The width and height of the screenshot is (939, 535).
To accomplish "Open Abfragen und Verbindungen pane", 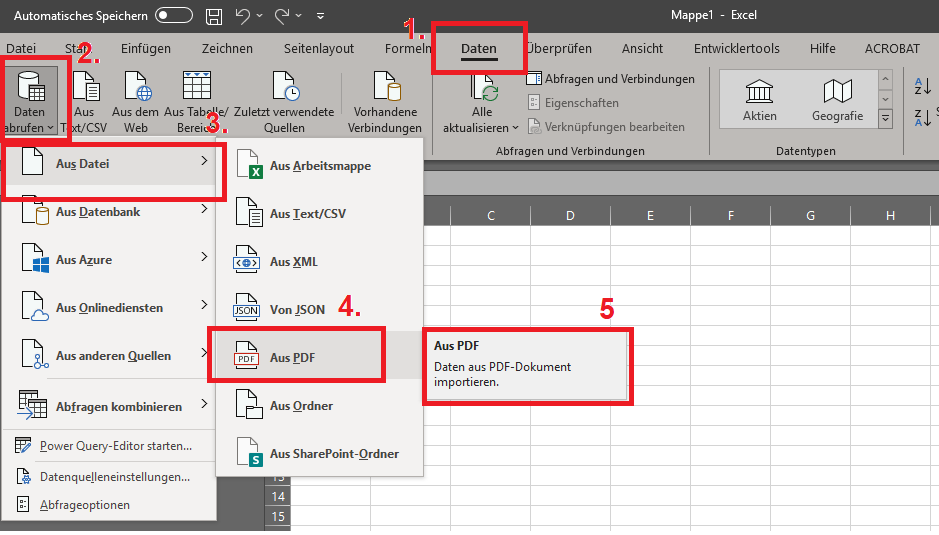I will tap(611, 79).
